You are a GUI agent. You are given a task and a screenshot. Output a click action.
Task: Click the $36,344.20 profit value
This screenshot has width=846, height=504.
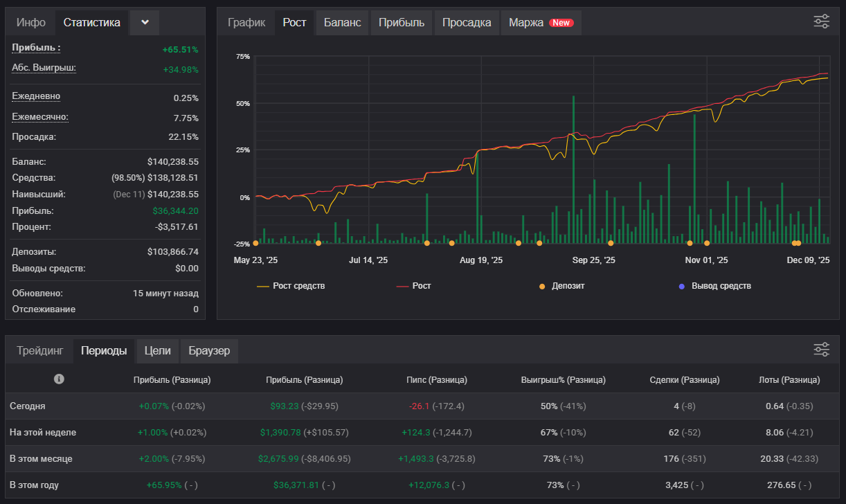click(x=175, y=211)
